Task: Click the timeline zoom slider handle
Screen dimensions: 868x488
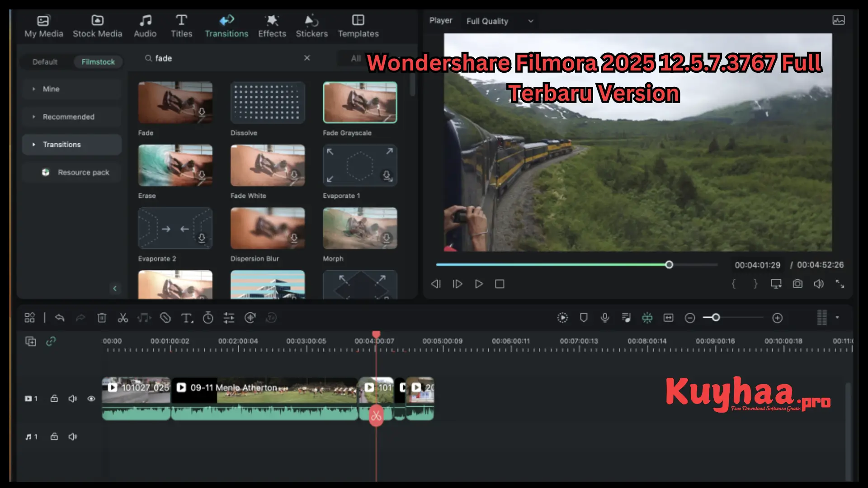Action: [x=716, y=318]
